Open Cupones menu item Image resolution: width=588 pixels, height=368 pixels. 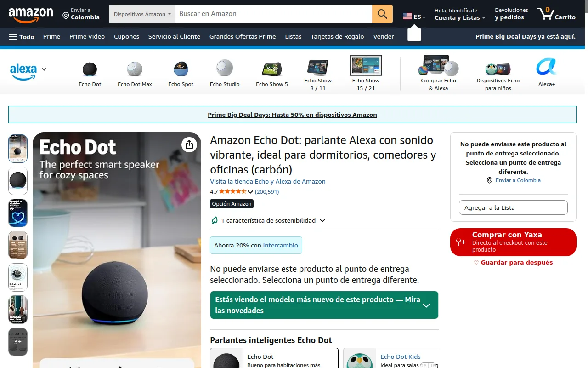pyautogui.click(x=126, y=37)
